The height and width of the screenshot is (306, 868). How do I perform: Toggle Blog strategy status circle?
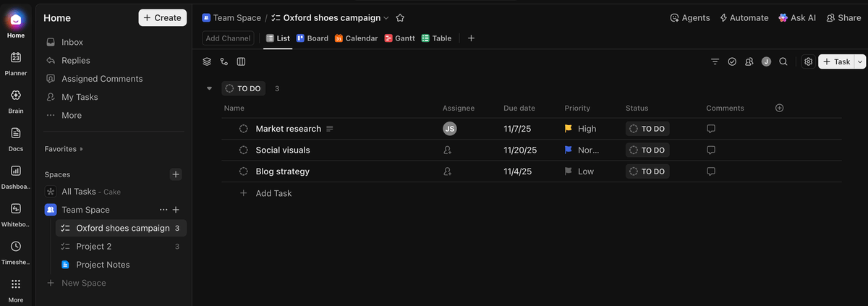244,171
